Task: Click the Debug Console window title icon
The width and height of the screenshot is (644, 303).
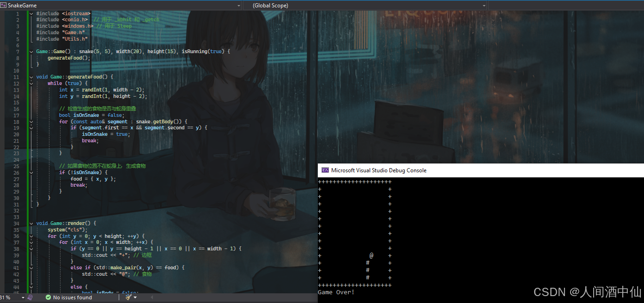Action: click(x=325, y=170)
